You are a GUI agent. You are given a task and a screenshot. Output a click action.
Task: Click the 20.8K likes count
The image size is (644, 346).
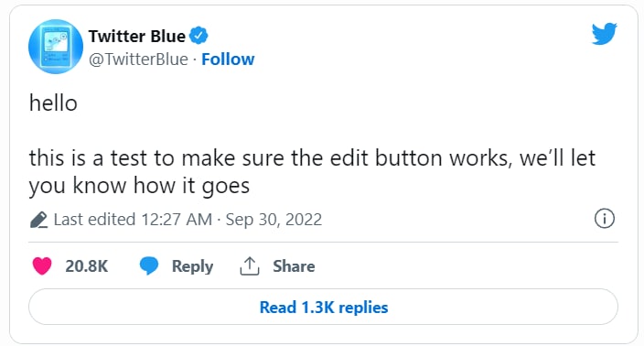pyautogui.click(x=86, y=266)
